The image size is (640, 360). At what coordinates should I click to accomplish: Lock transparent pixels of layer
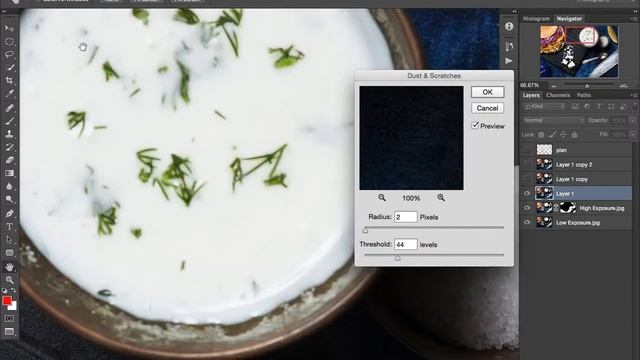541,135
